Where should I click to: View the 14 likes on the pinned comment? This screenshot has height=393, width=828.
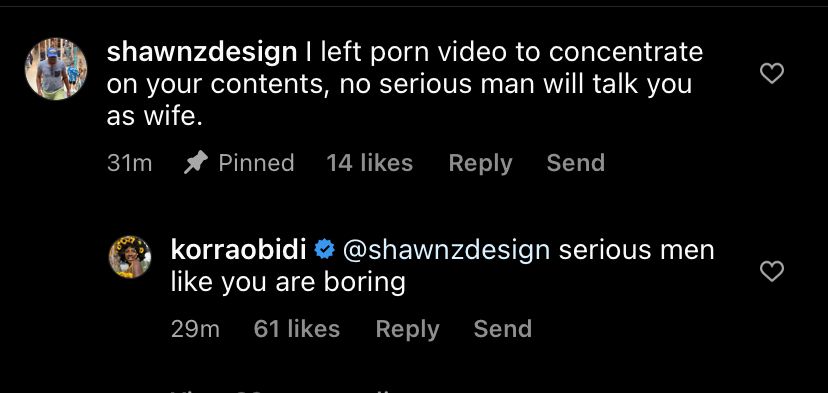pyautogui.click(x=370, y=163)
